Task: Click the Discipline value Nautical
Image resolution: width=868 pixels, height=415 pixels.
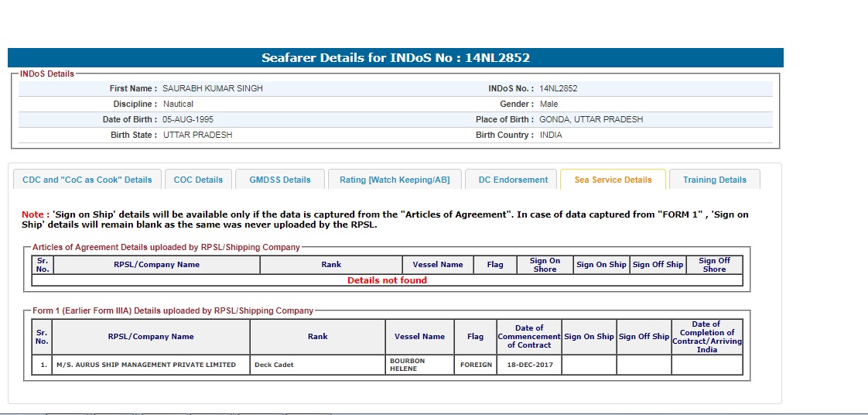Action: pyautogui.click(x=178, y=104)
